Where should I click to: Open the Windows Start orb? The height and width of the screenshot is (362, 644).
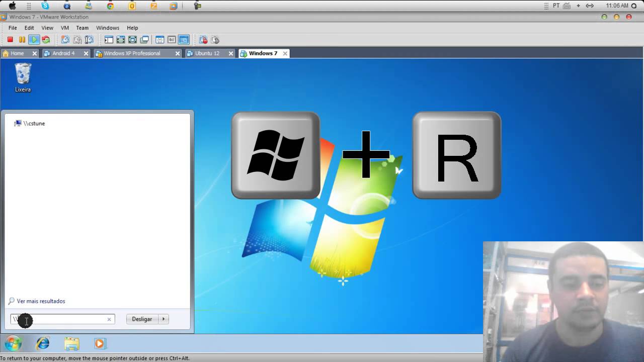click(x=13, y=343)
